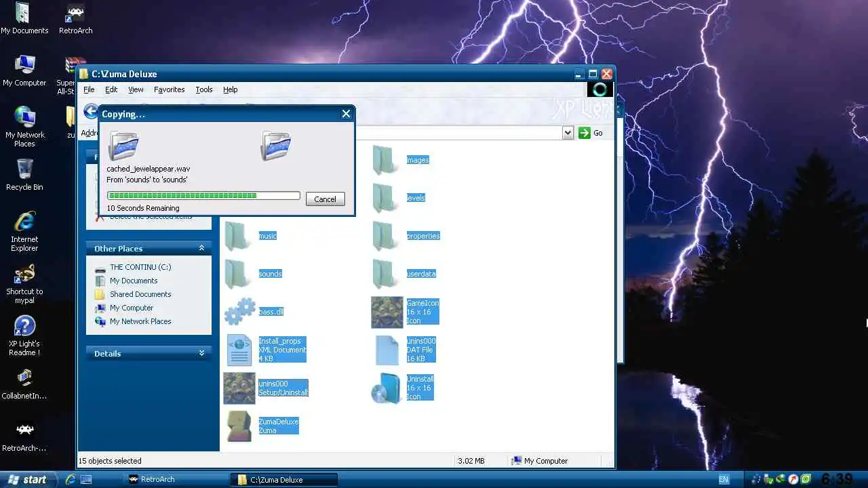
Task: Open the Edit menu
Action: (x=111, y=89)
